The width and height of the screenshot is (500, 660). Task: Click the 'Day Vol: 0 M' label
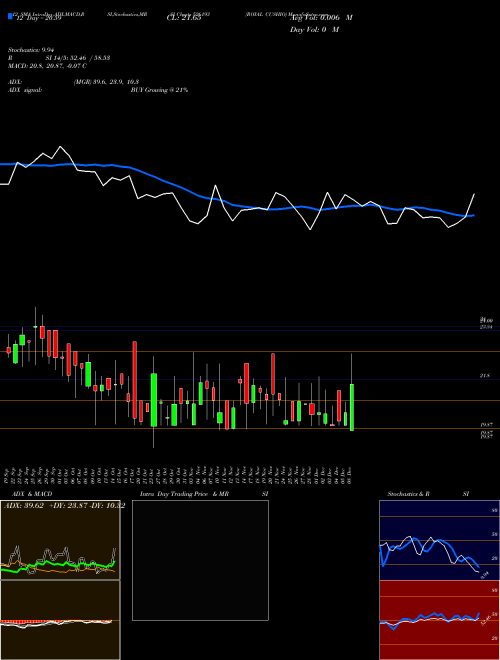[x=314, y=30]
